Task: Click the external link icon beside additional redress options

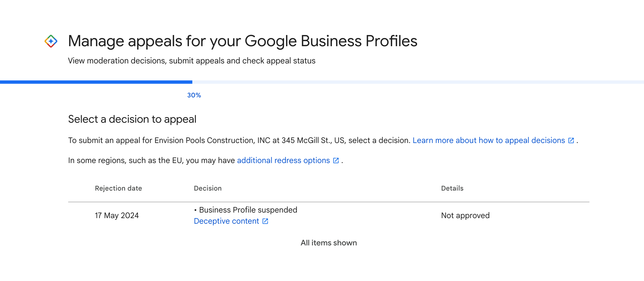Action: coord(336,161)
